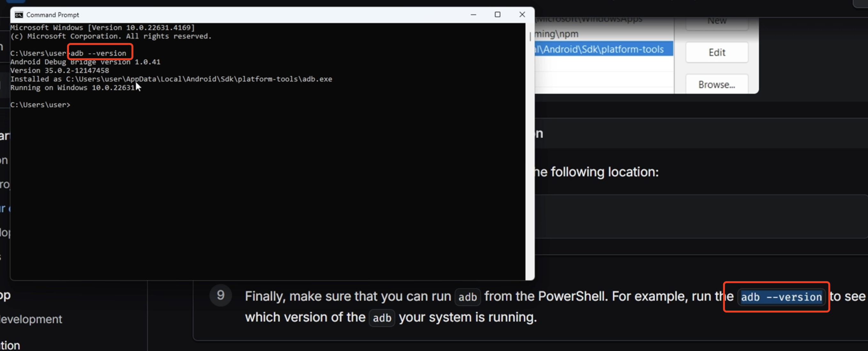Image resolution: width=868 pixels, height=351 pixels.
Task: Close the Command Prompt window
Action: 522,14
